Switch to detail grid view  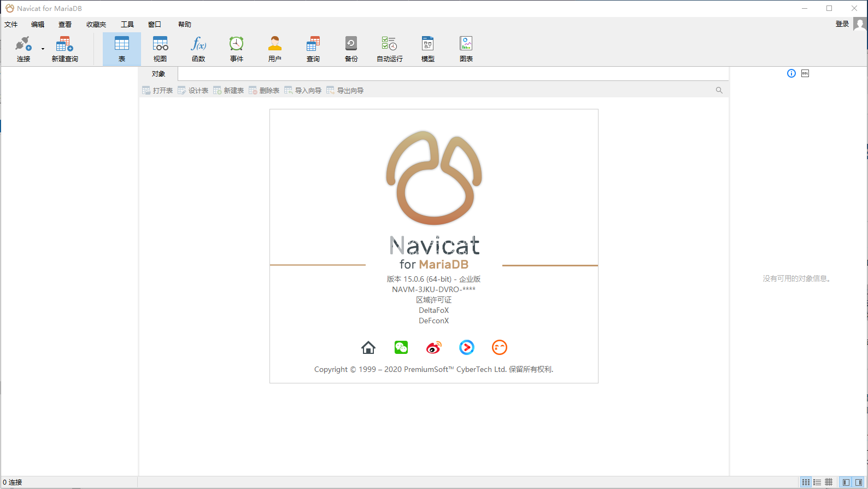pyautogui.click(x=829, y=482)
